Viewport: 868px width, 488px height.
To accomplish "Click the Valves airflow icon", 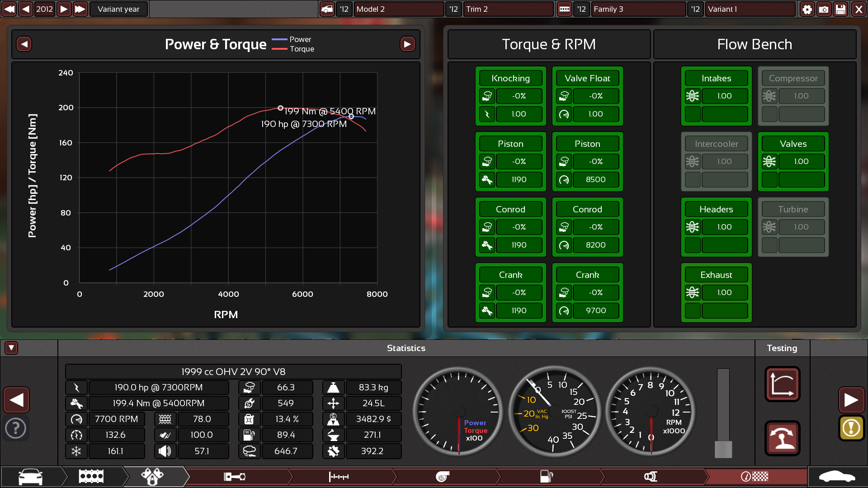I will (x=769, y=161).
